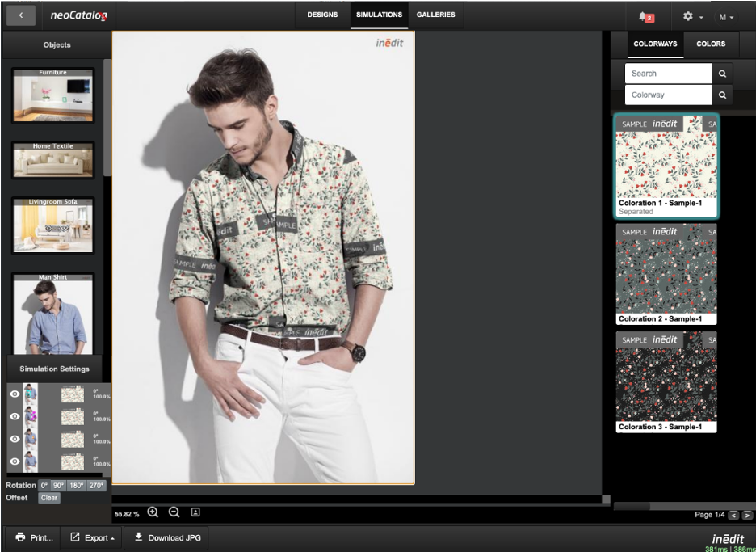Set rotation to 0°
This screenshot has height=552, width=756.
pyautogui.click(x=44, y=486)
